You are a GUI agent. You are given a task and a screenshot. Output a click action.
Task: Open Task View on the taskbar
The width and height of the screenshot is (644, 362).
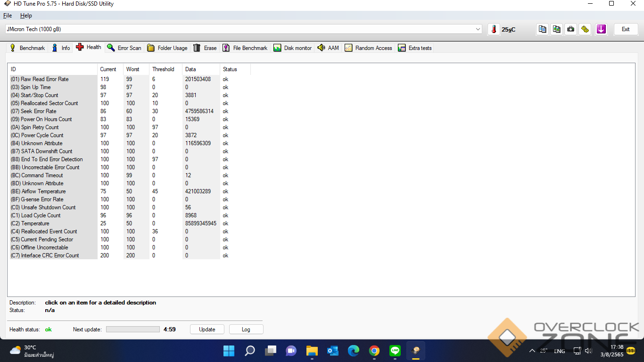(271, 351)
